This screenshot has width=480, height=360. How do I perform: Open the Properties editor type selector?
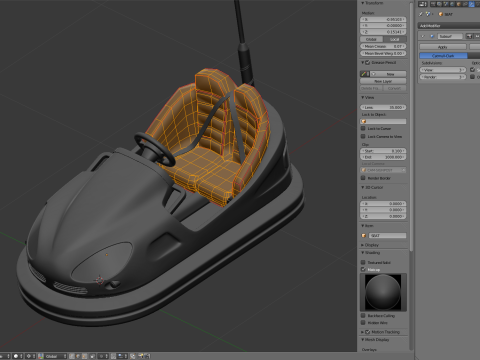coord(423,4)
